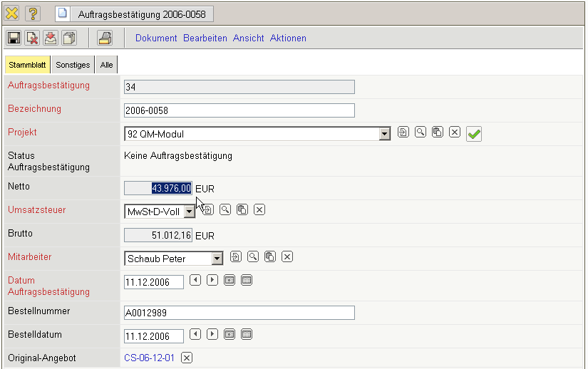
Task: Click the copy documents toolbar icon
Action: 69,38
